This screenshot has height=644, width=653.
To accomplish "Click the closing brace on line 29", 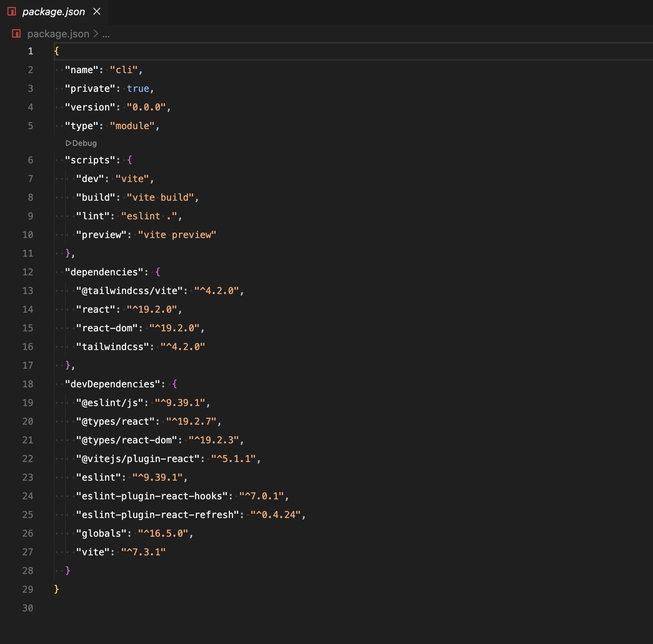I will [x=57, y=589].
